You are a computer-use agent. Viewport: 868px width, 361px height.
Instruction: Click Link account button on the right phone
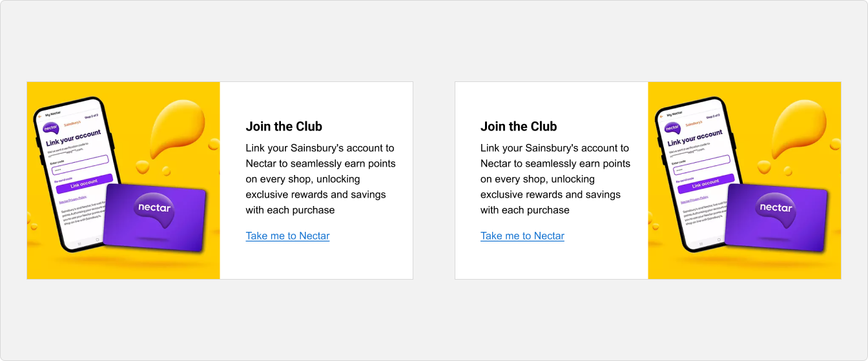click(706, 181)
